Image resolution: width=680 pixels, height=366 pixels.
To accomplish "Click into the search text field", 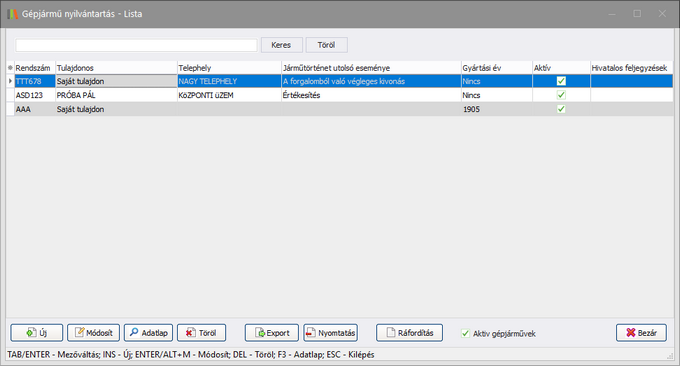I will tap(137, 45).
